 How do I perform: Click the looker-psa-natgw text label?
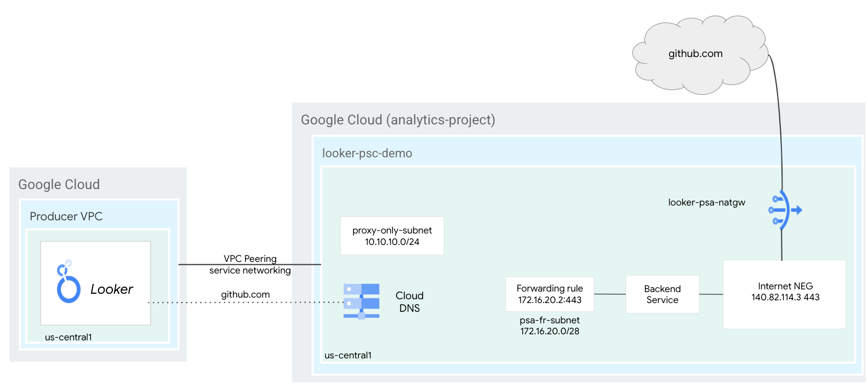coord(706,202)
